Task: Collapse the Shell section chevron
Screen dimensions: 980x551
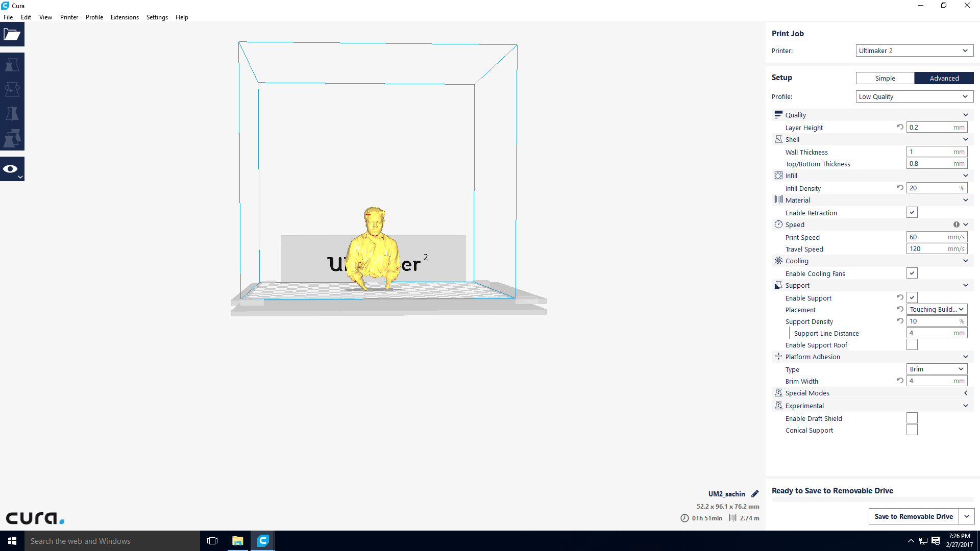Action: coord(965,139)
